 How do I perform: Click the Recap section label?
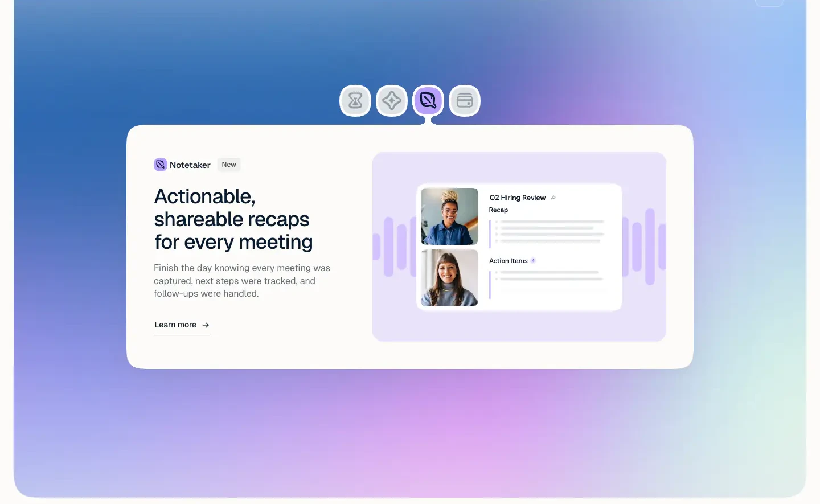[x=498, y=210]
